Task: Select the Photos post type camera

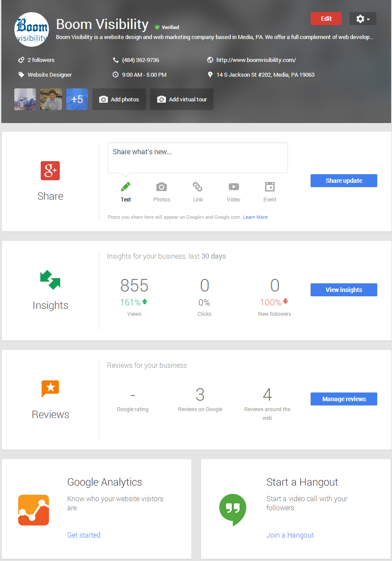Action: click(162, 187)
